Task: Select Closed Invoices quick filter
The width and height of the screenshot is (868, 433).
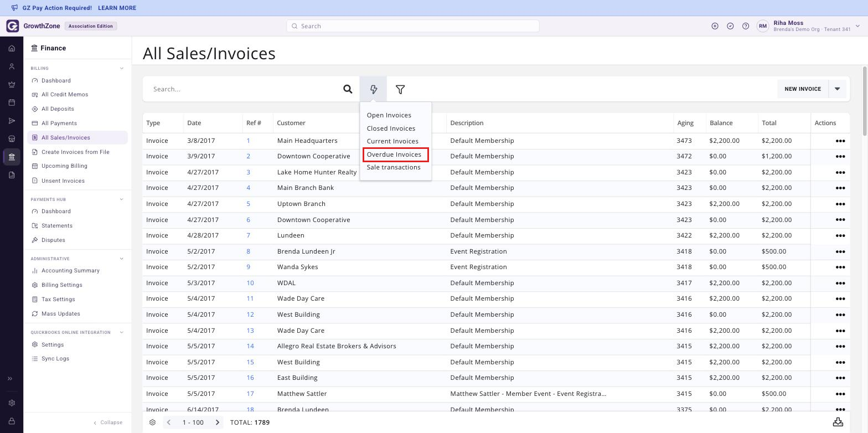Action: [x=391, y=128]
